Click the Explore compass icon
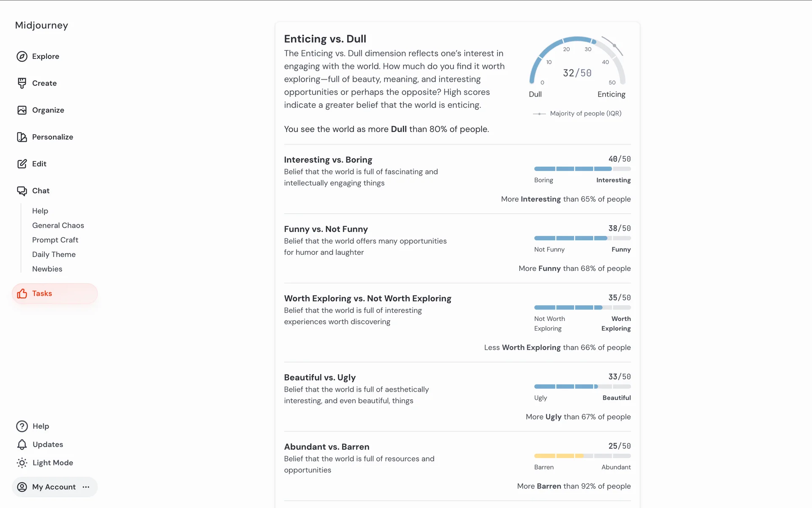The image size is (812, 508). 22,56
